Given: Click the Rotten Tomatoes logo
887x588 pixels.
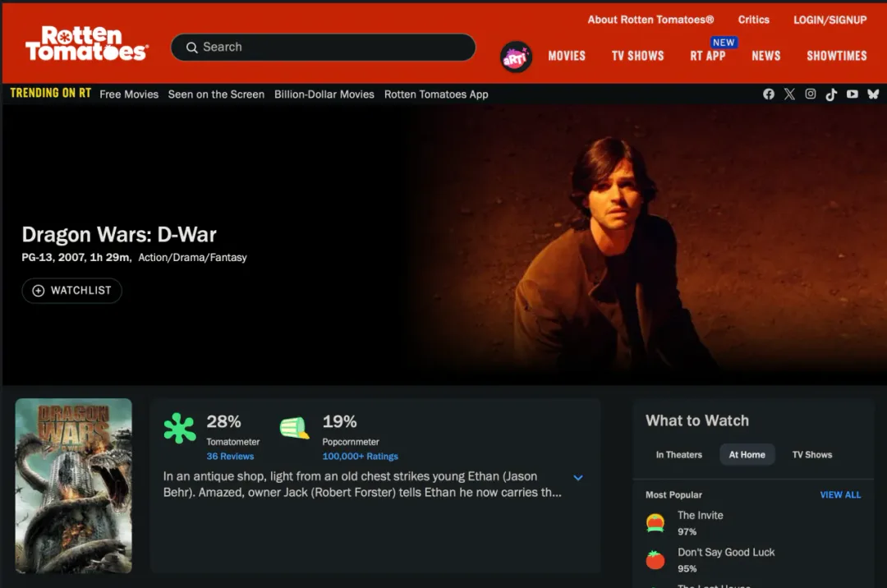Looking at the screenshot, I should point(86,44).
